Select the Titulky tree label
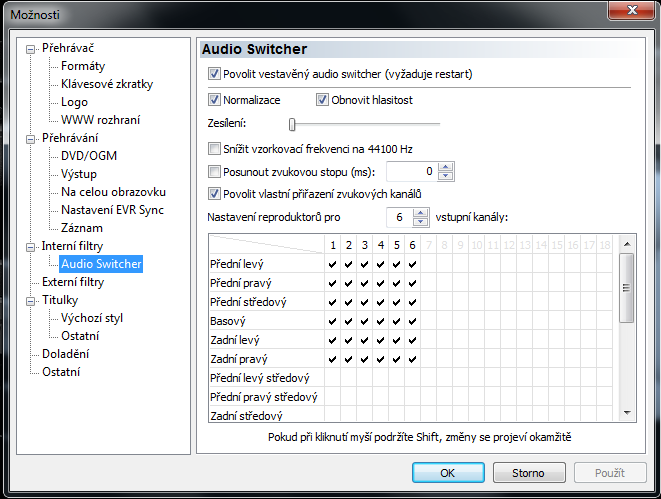The image size is (661, 499). click(x=60, y=300)
